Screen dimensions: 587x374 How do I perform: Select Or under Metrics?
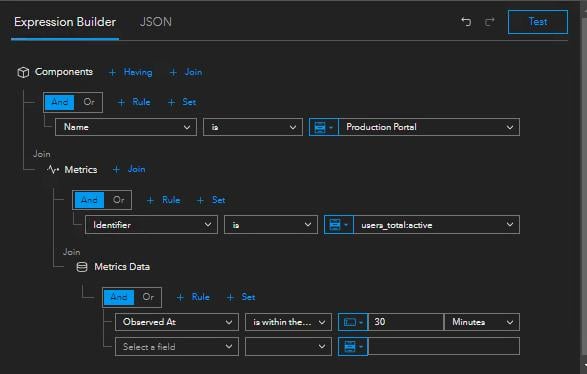point(118,200)
